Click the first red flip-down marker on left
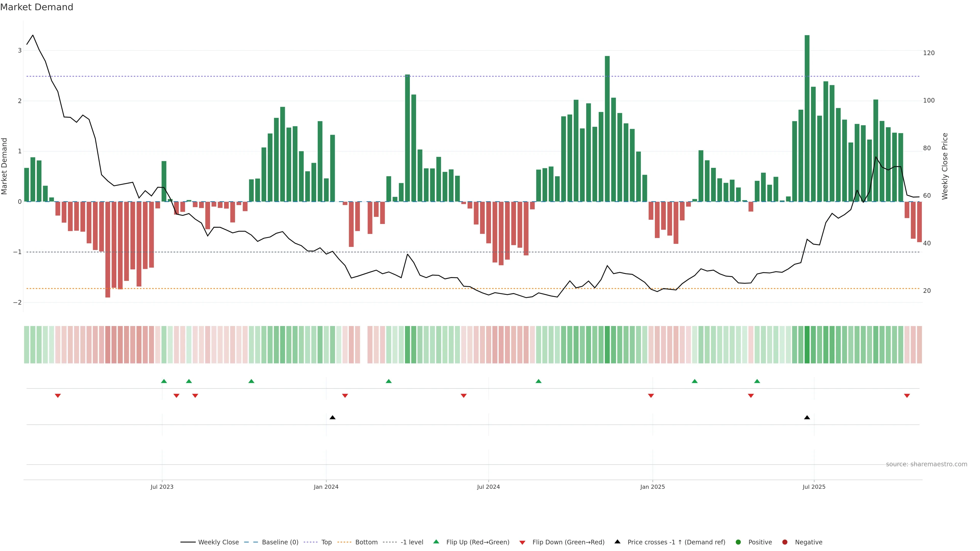 point(58,396)
